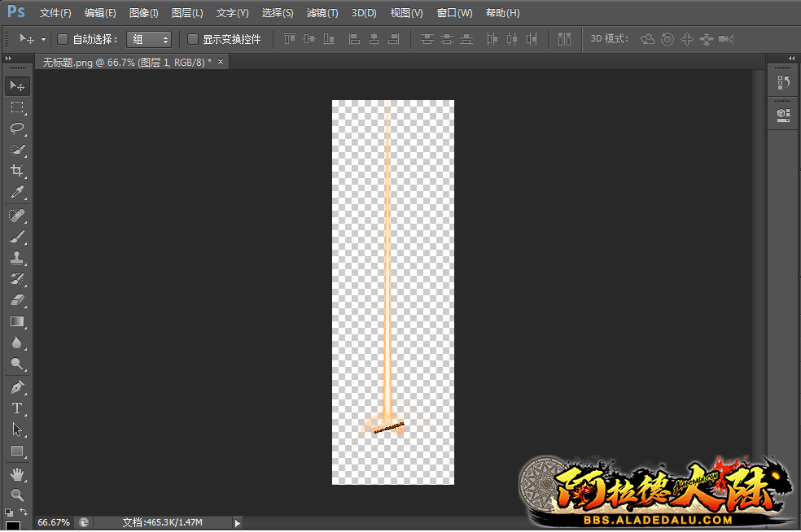The width and height of the screenshot is (801, 532).
Task: Swap foreground and background colors
Action: (24, 512)
